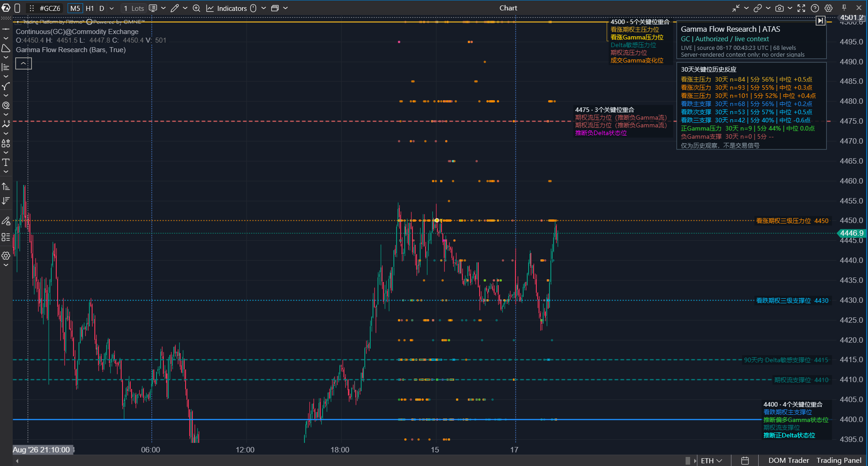Click the send-backward order icon in sidebar
868x466 pixels.
click(x=6, y=201)
